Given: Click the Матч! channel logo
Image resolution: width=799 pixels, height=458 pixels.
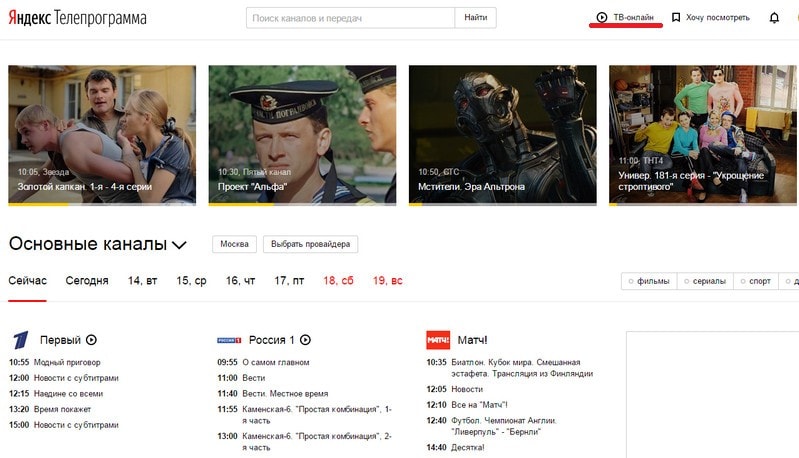Looking at the screenshot, I should pos(438,340).
